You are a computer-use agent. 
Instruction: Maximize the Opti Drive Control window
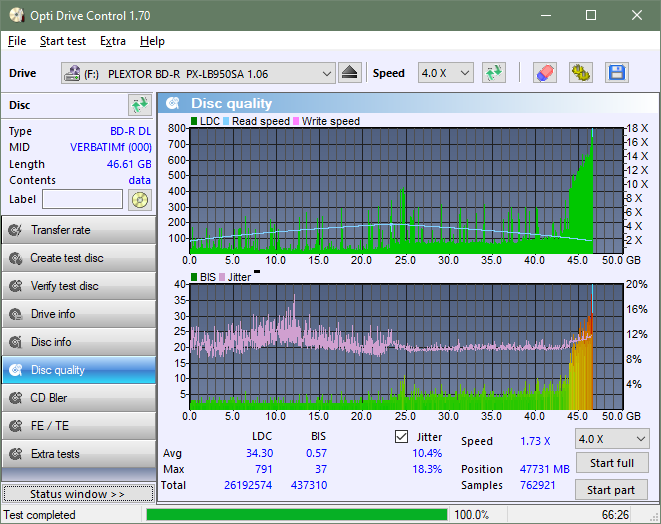591,16
